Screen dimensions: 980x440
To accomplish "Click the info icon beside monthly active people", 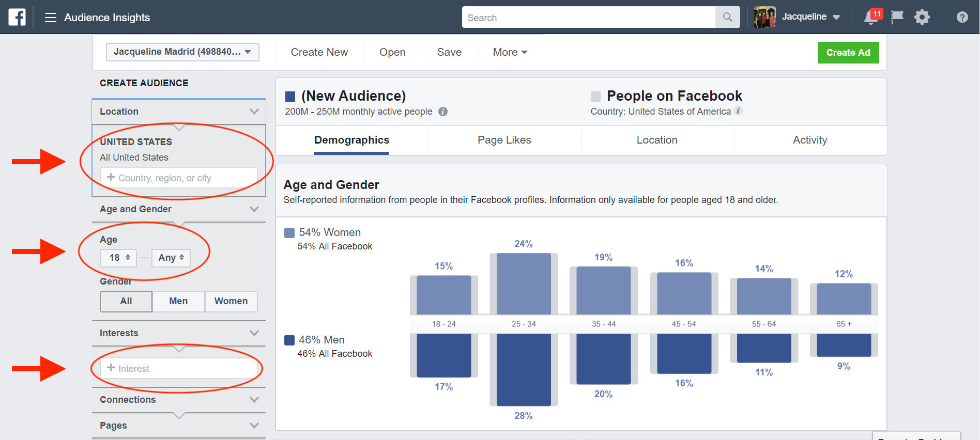I will pos(443,112).
